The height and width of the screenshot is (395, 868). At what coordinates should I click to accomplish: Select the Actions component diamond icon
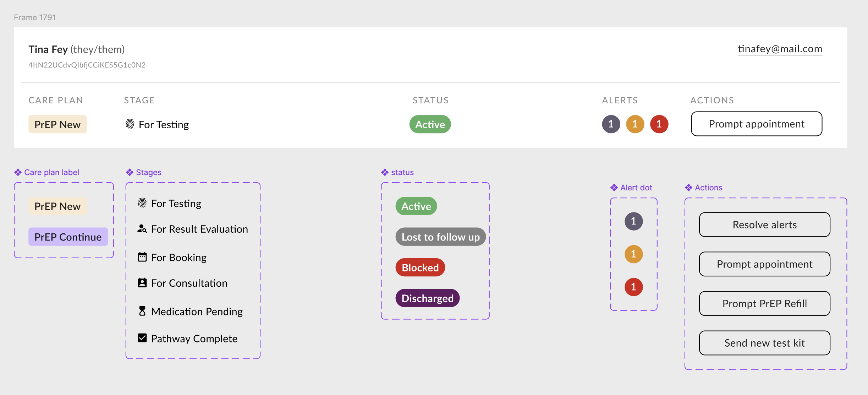click(x=688, y=188)
